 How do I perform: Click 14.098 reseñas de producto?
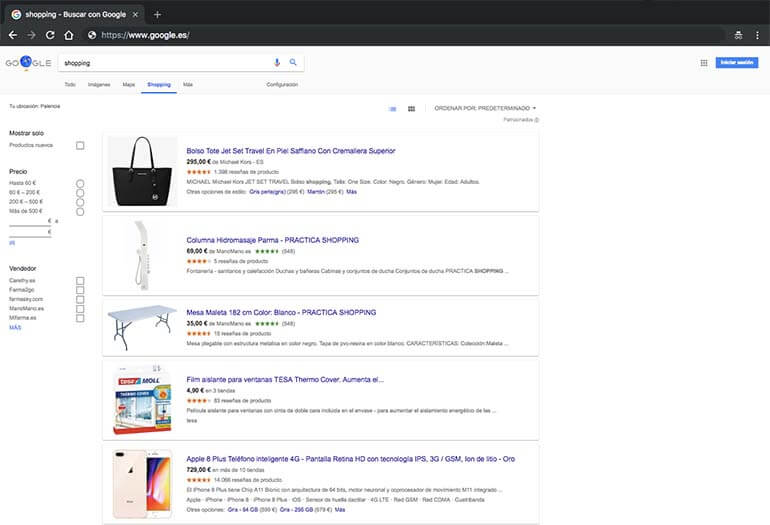click(x=248, y=480)
